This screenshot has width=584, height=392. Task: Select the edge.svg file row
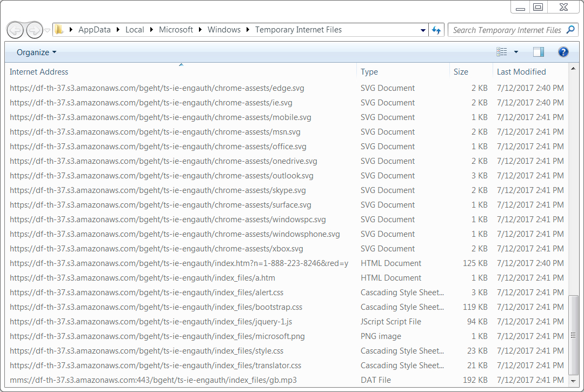287,88
